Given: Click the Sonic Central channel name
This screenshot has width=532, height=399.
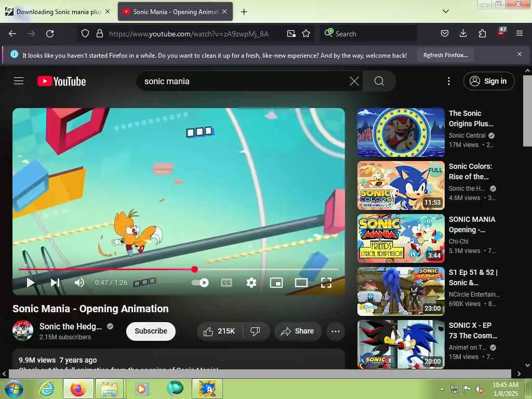Looking at the screenshot, I should click(x=467, y=136).
